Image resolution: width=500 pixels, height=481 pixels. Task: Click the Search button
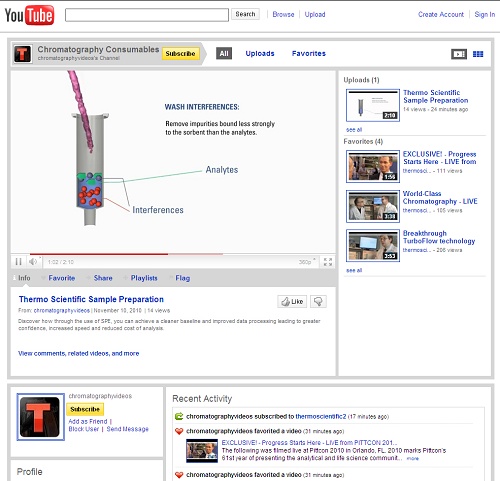pyautogui.click(x=245, y=14)
